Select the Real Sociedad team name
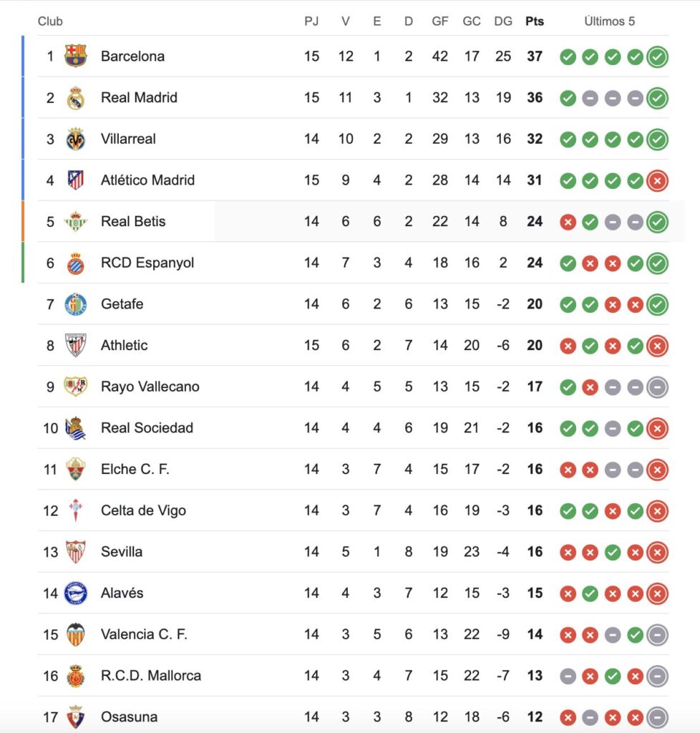 147,428
